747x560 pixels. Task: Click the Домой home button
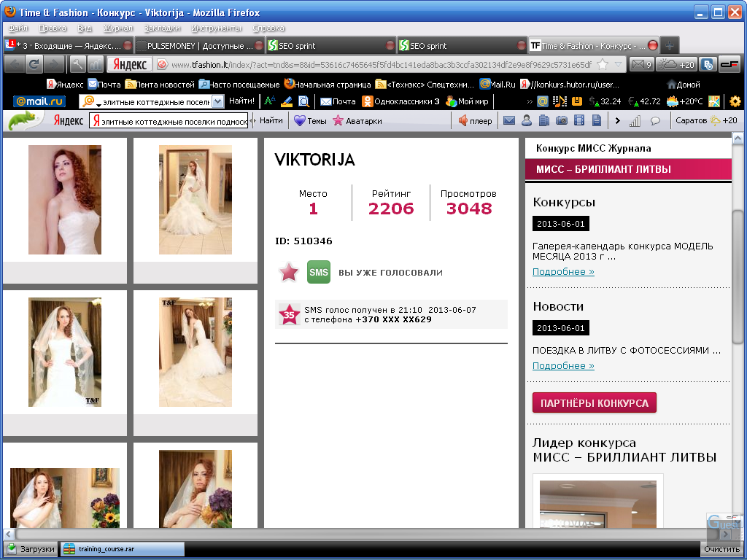click(683, 85)
